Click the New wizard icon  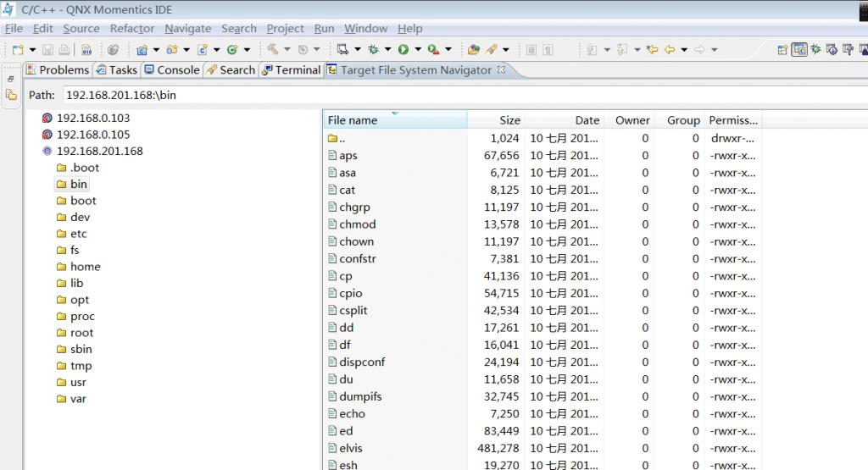pyautogui.click(x=18, y=50)
